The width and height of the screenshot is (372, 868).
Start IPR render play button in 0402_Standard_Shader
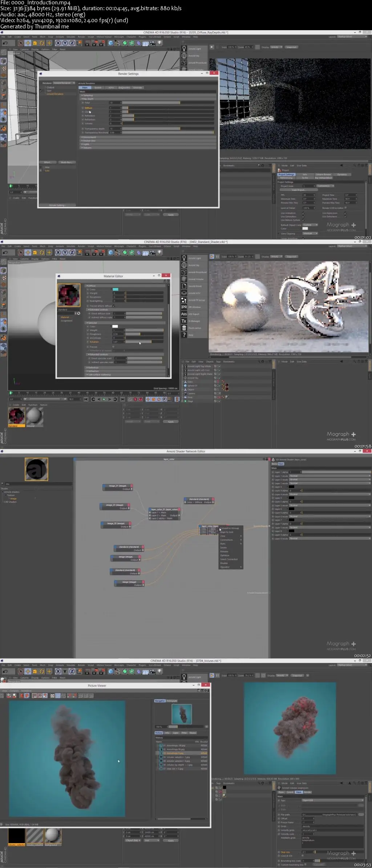click(212, 256)
